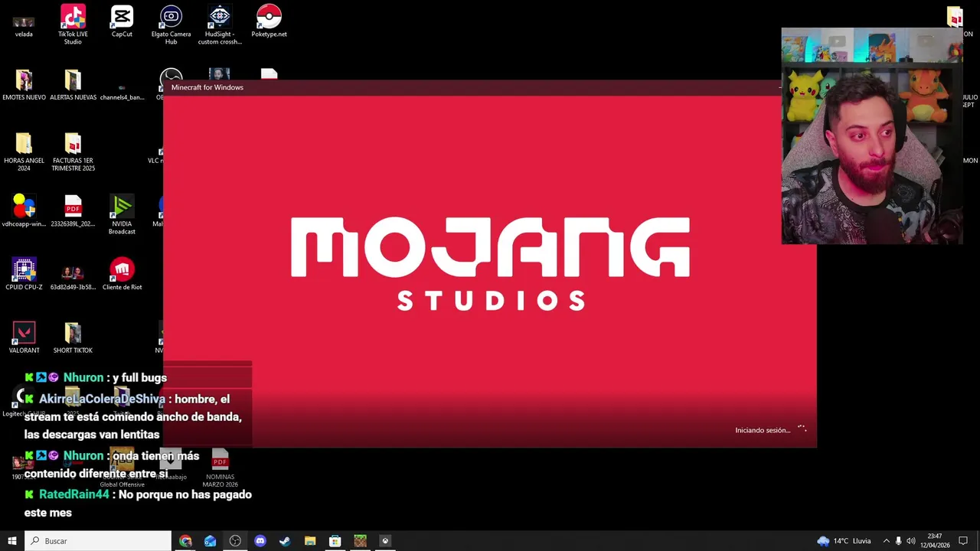Click the RatedRain44 chat username
The width and height of the screenshot is (980, 551).
click(x=74, y=494)
